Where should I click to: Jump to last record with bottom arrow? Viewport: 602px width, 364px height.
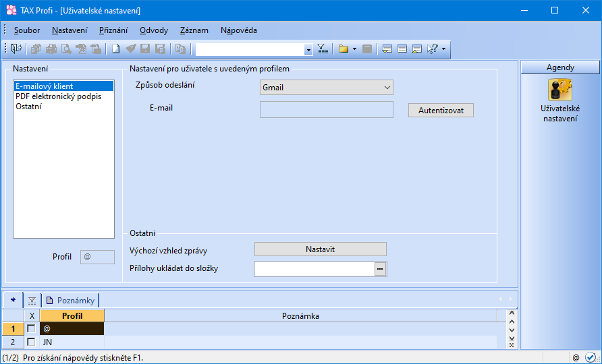(x=512, y=338)
